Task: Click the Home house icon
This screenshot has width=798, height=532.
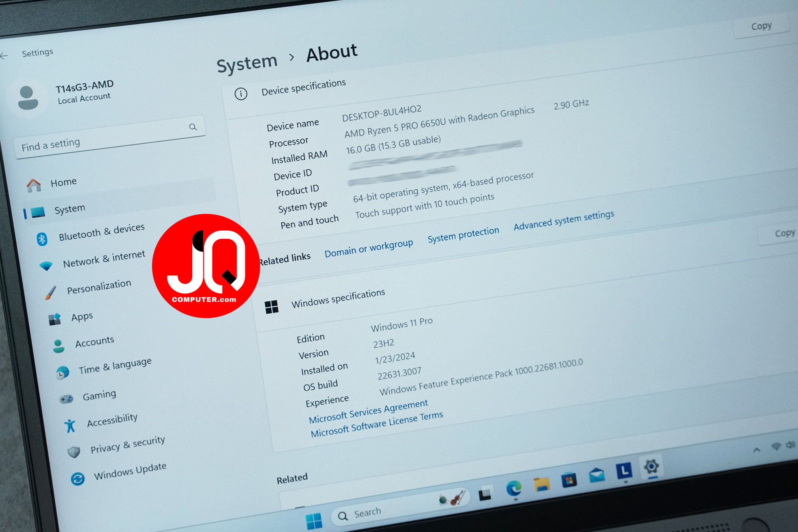Action: pos(34,185)
